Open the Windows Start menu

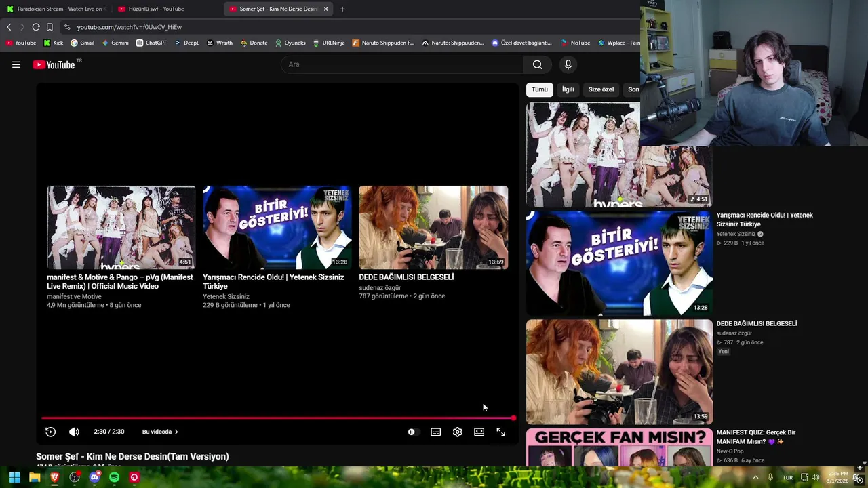click(x=14, y=477)
